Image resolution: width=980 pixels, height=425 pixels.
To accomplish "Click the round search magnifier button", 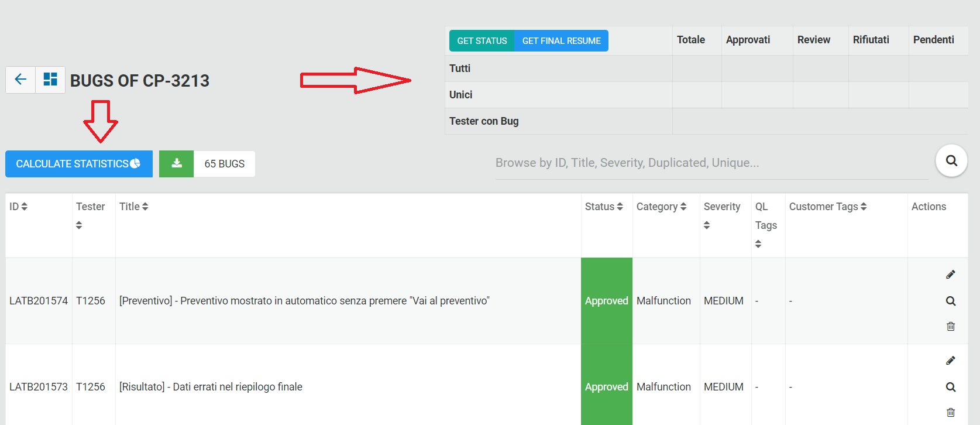I will point(951,160).
